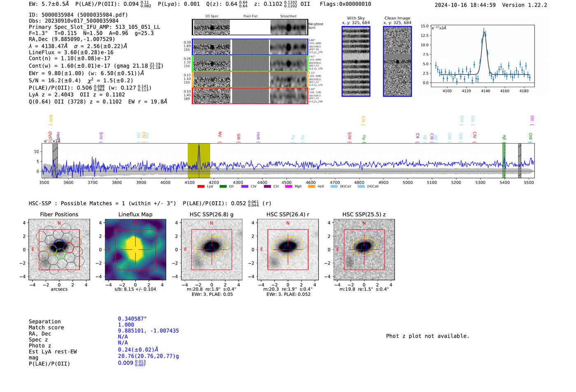The height and width of the screenshot is (392, 576).
Task: Click 'Phot z plot not available.' text
Action: click(427, 336)
